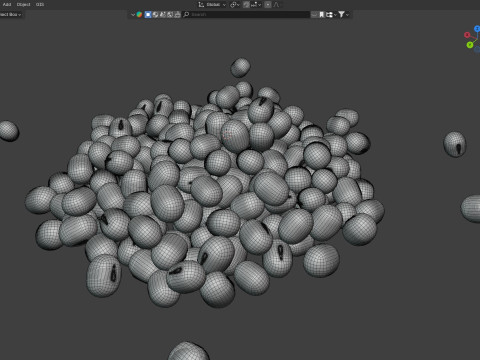480x360 pixels.
Task: Expand the filter options arrow
Action: pyautogui.click(x=347, y=15)
